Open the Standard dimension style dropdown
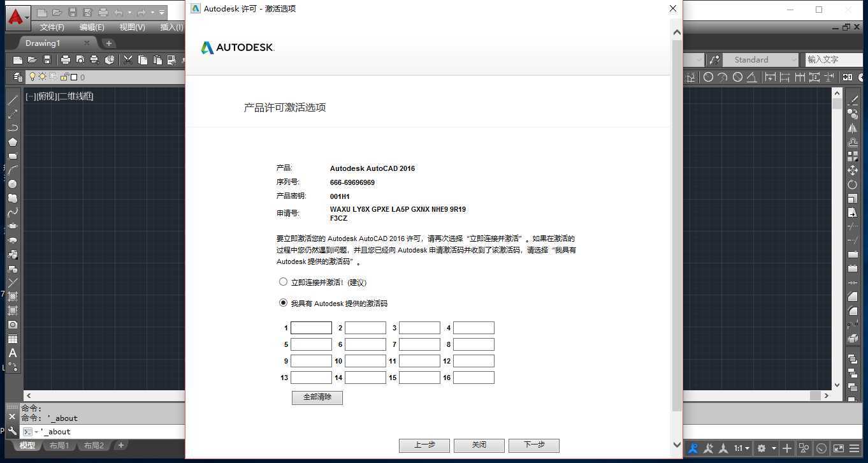Screen dimensions: 868x463 pos(761,59)
